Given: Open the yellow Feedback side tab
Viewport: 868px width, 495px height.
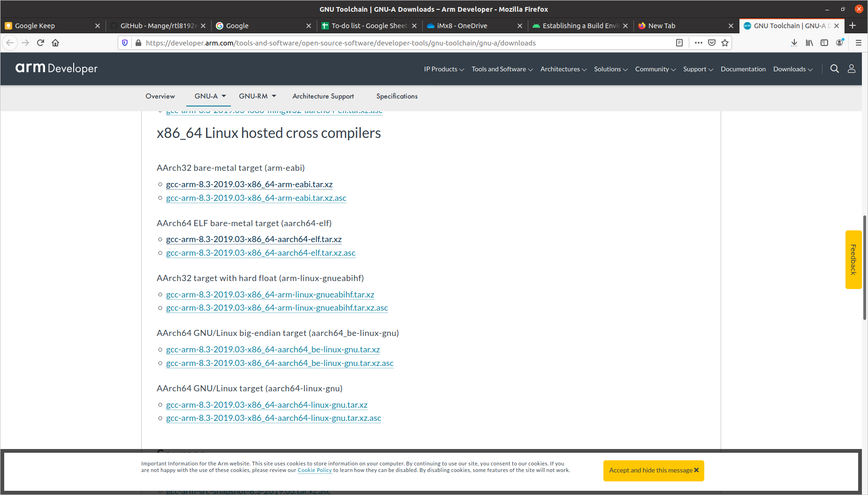Looking at the screenshot, I should pyautogui.click(x=853, y=259).
